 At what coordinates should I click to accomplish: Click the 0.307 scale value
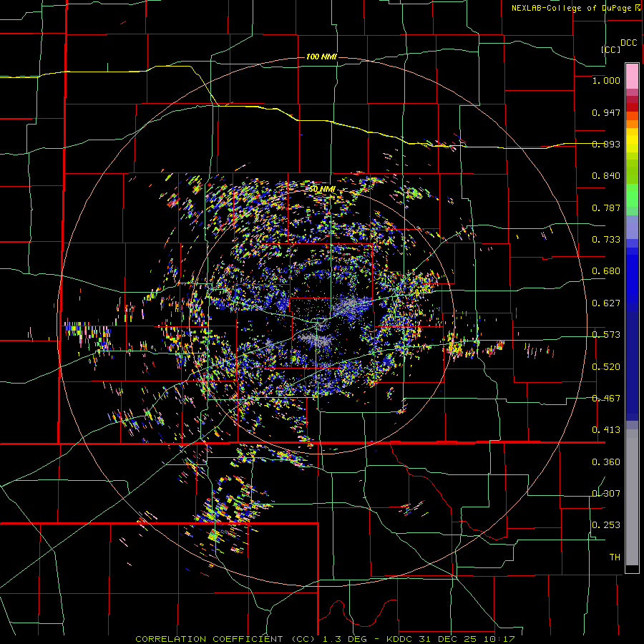606,494
